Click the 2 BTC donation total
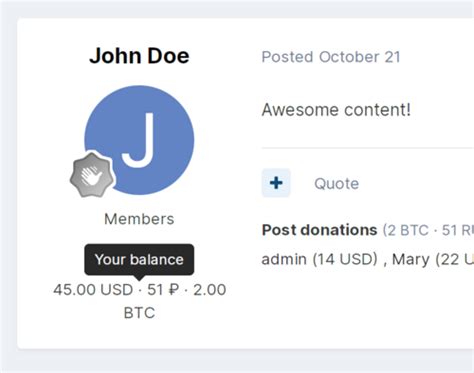The height and width of the screenshot is (373, 474). [x=407, y=230]
